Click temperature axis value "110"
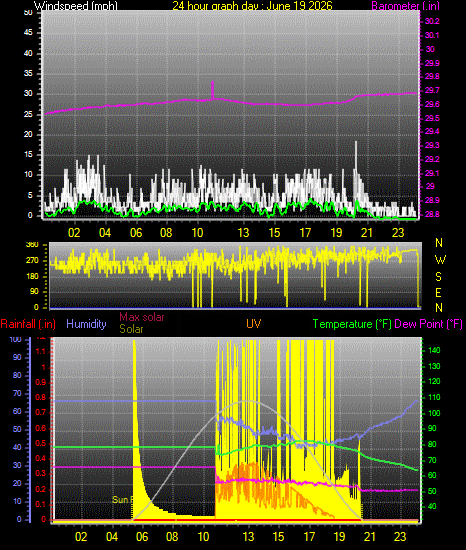The image size is (466, 550). click(434, 397)
